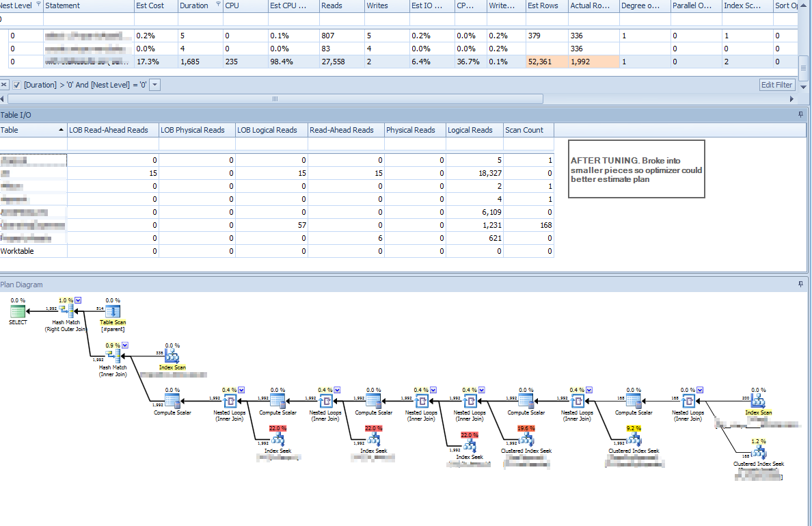Expand dropdown on Nested Loops joined to 9.2% seek
The height and width of the screenshot is (526, 812).
[588, 390]
